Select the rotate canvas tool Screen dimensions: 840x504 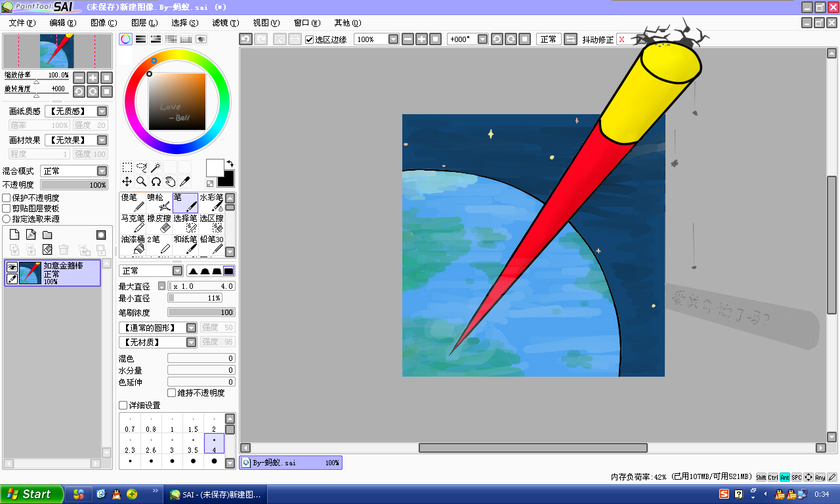click(x=156, y=182)
